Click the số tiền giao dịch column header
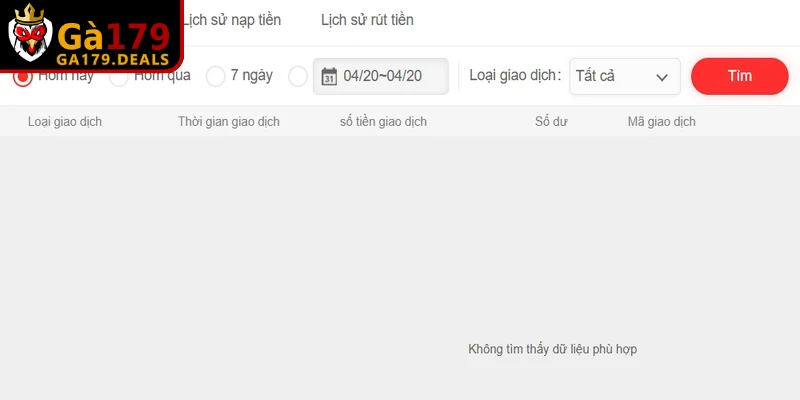800x400 pixels. (x=383, y=122)
